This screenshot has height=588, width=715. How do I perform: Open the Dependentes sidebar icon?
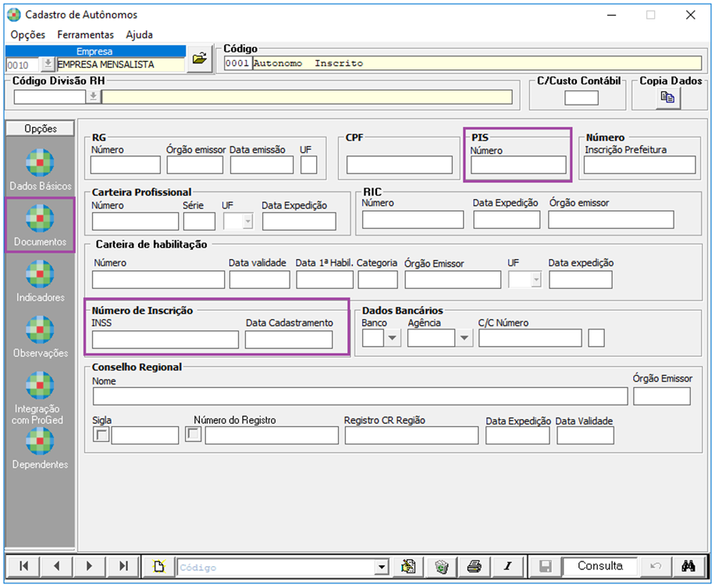click(40, 441)
